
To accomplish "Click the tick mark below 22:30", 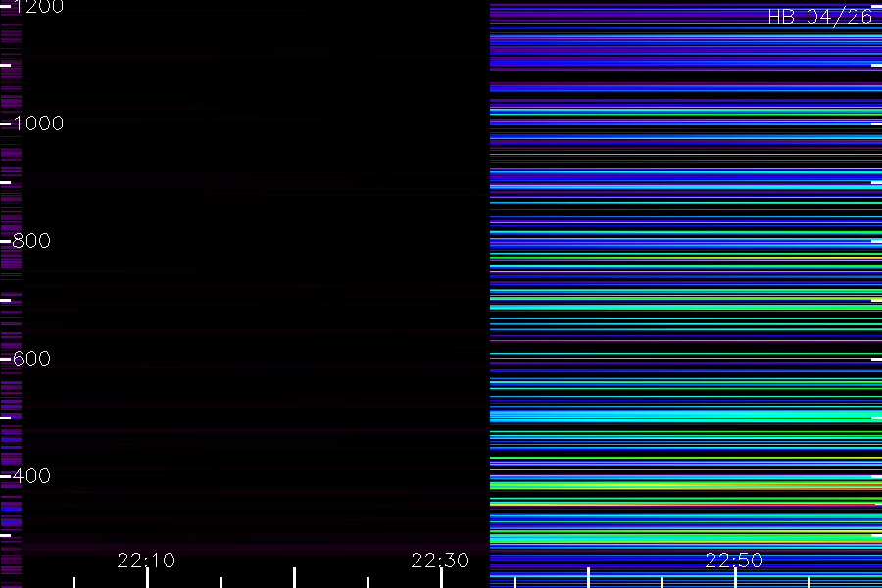I will tap(442, 578).
